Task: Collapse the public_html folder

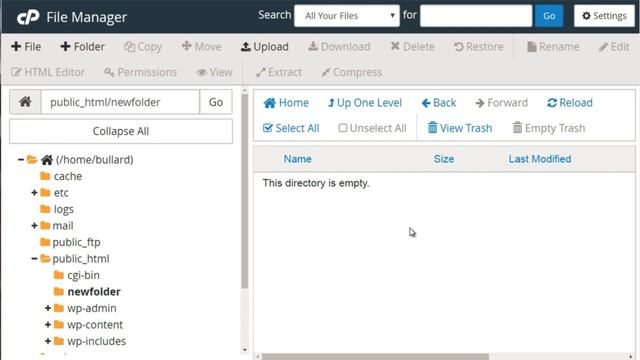Action: pos(34,259)
